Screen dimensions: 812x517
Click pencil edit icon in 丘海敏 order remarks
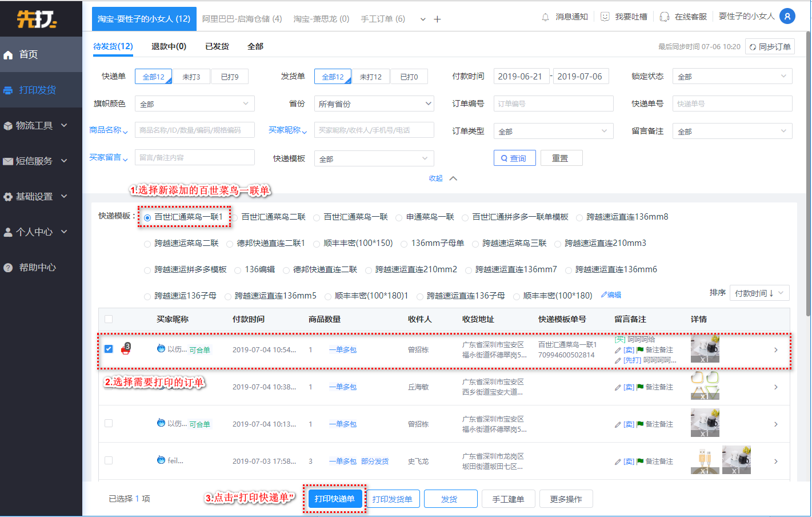[618, 388]
